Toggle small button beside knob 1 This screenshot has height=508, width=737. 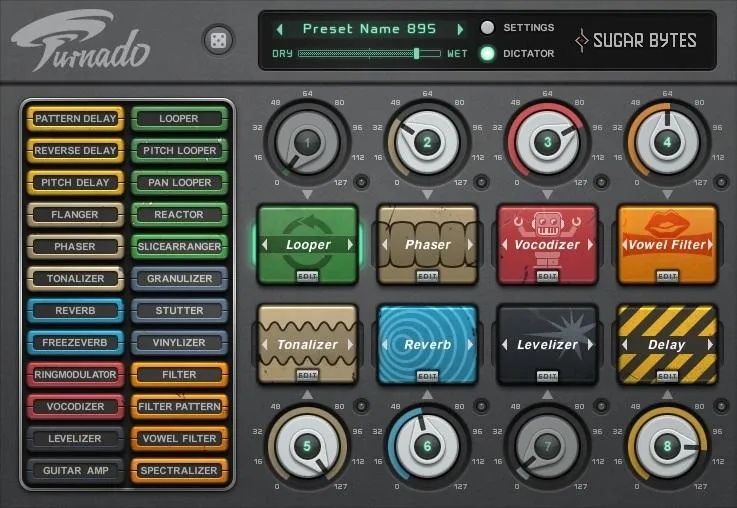coord(361,182)
